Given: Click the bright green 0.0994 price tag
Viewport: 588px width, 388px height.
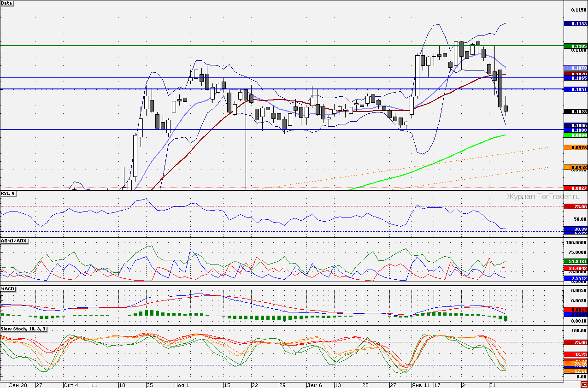Looking at the screenshot, I should [x=576, y=135].
